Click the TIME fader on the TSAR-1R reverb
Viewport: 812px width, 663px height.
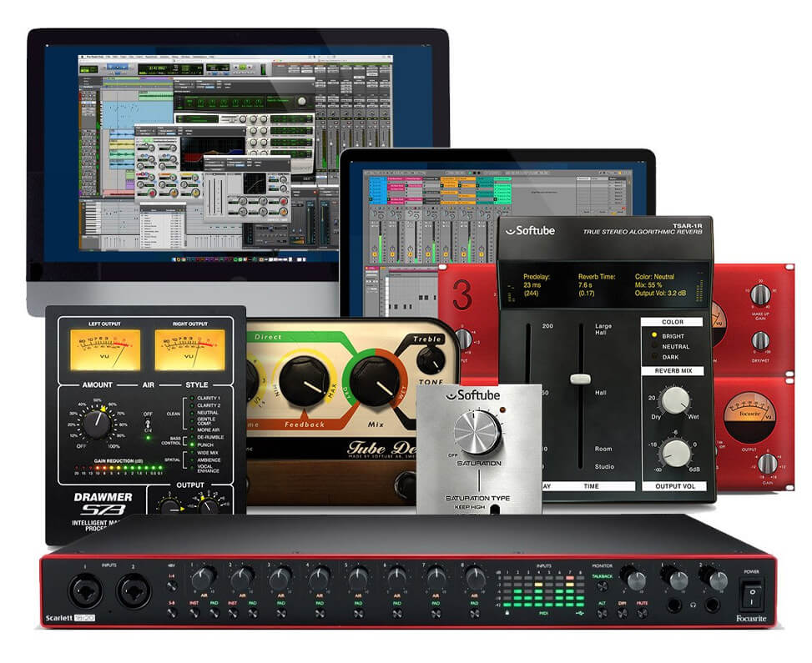point(580,379)
